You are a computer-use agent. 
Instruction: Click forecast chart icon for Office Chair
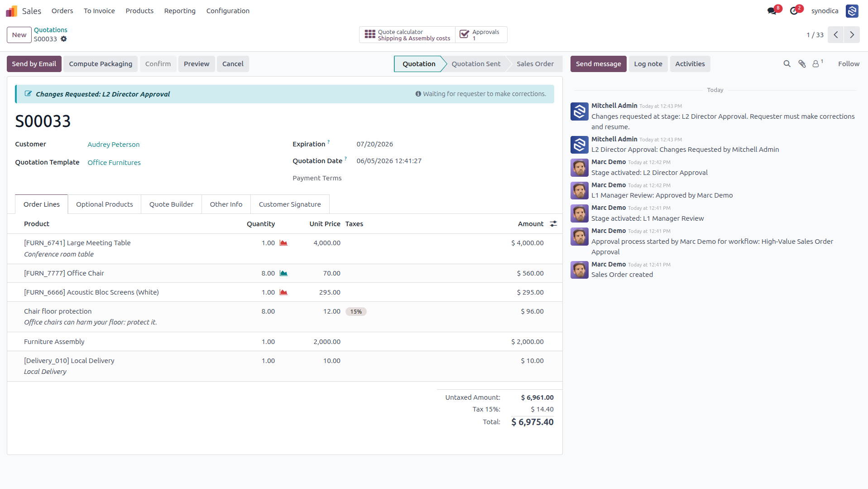coord(283,273)
